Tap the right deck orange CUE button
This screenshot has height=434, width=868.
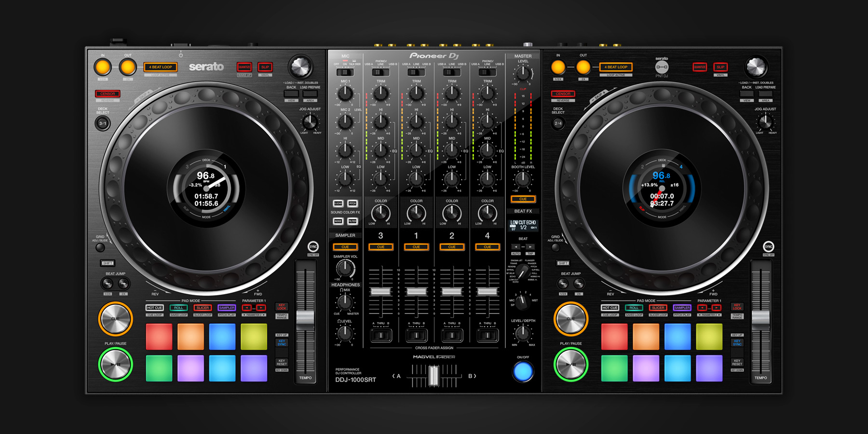[570, 319]
